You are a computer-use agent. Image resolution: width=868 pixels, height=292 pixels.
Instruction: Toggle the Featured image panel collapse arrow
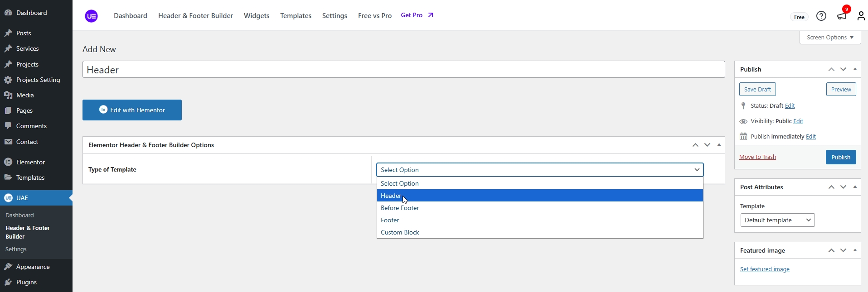(x=855, y=250)
